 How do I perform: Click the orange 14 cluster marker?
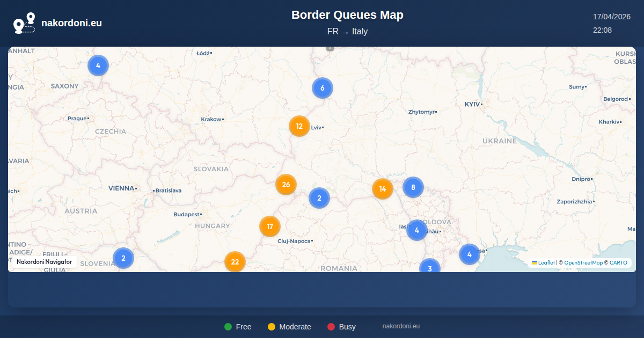pos(383,189)
